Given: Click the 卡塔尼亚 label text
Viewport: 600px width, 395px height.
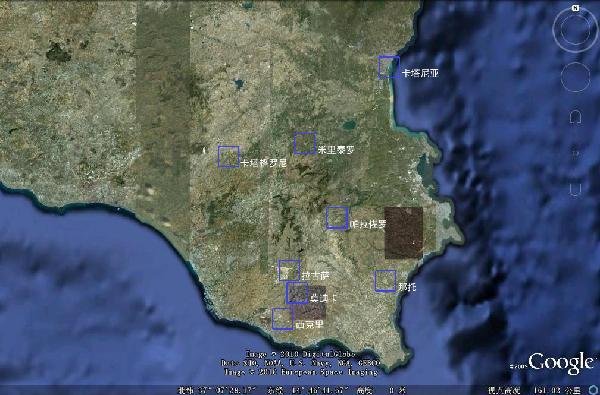Looking at the screenshot, I should coord(420,73).
